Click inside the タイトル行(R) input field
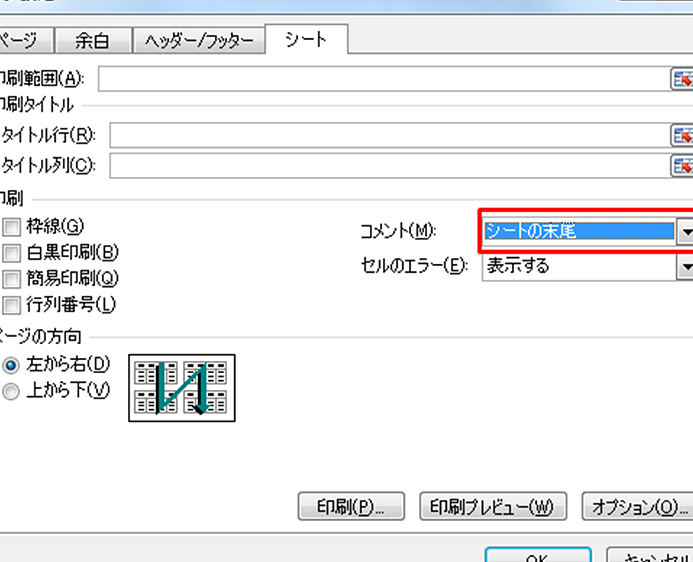This screenshot has width=693, height=562. point(390,135)
